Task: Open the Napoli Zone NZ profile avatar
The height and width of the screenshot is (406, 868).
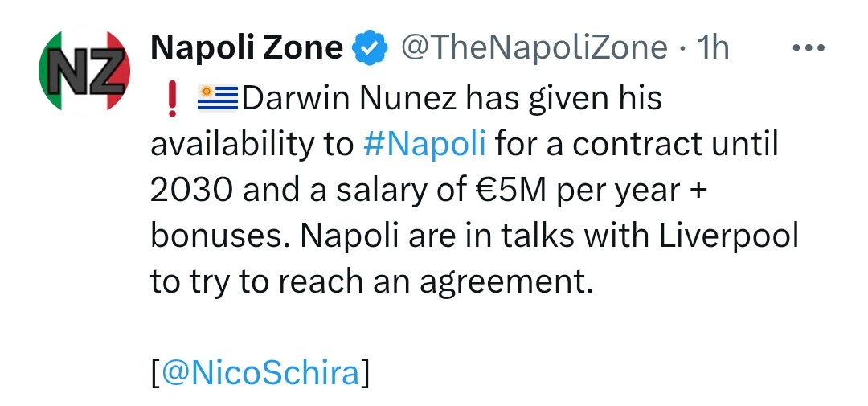Action: click(x=84, y=71)
